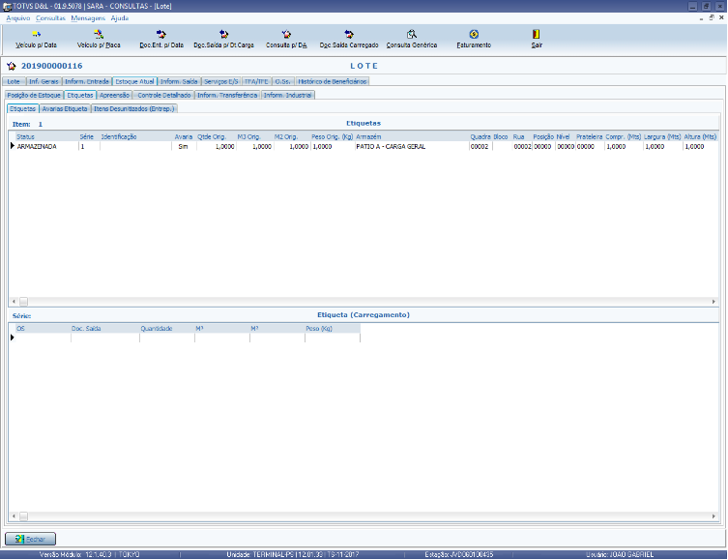
Task: Switch to Posição de Estoque sub-tab
Action: point(34,95)
